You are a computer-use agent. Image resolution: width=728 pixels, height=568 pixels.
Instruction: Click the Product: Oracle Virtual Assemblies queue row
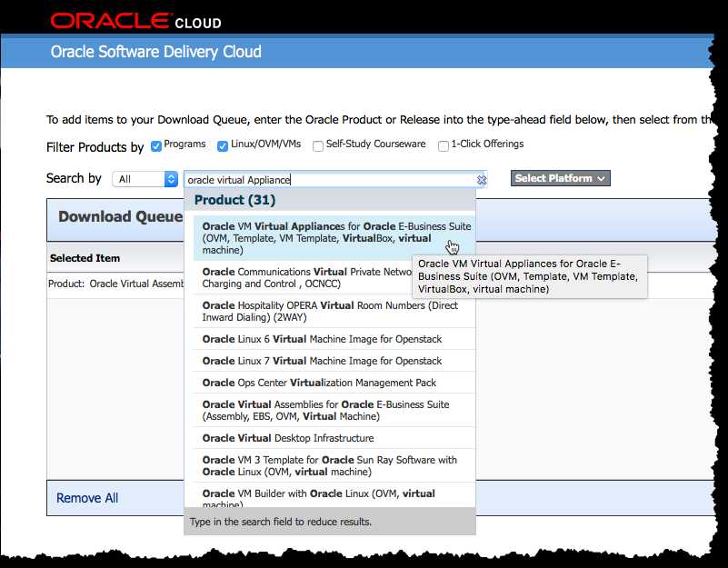pos(116,284)
